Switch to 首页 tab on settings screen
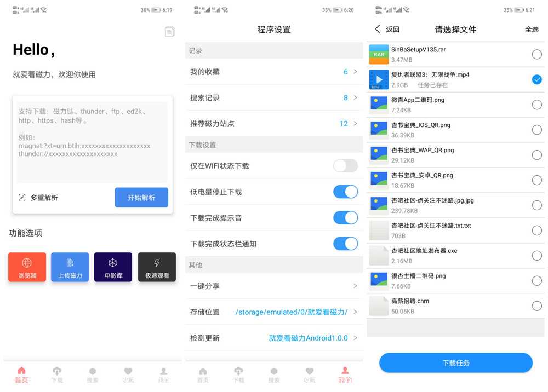The width and height of the screenshot is (548, 392). point(203,375)
